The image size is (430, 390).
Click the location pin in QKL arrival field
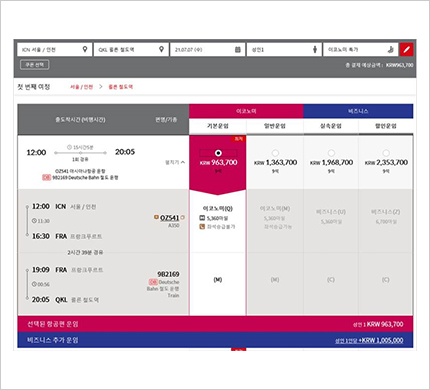161,49
